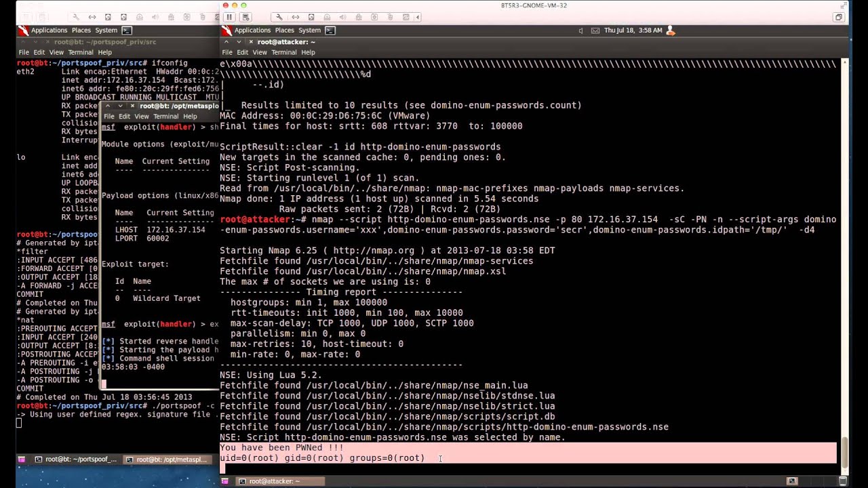The image size is (868, 488).
Task: Click the uid=0(root) gid=0(root) output line
Action: coord(322,458)
